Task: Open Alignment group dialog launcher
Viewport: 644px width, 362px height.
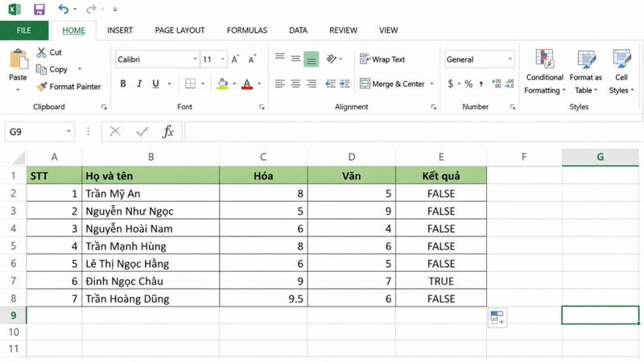Action: click(x=433, y=107)
